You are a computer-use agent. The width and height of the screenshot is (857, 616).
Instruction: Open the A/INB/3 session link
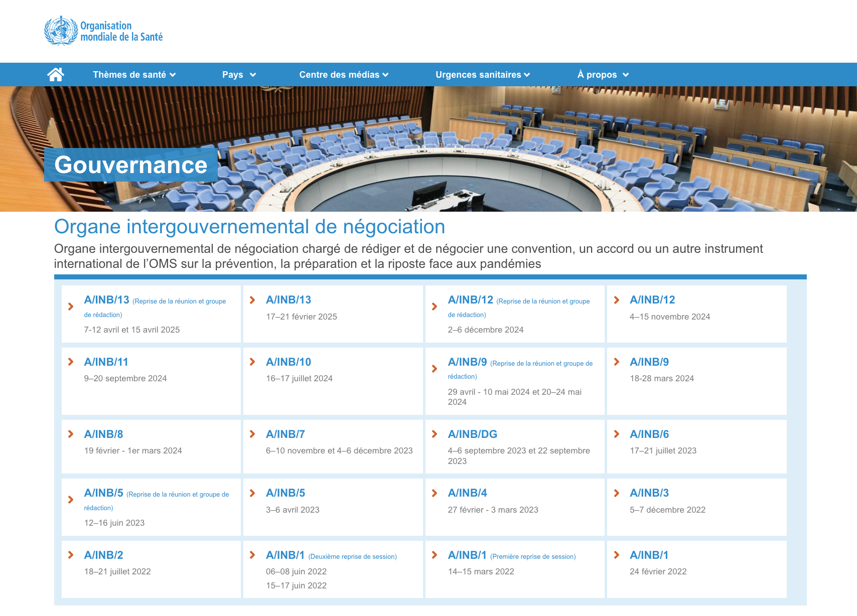point(649,493)
